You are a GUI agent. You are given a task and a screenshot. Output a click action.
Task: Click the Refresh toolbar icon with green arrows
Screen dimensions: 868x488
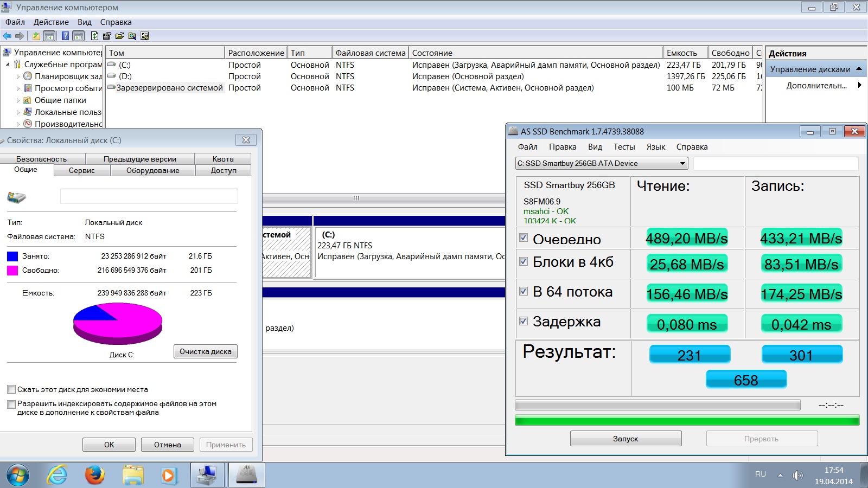(x=95, y=36)
